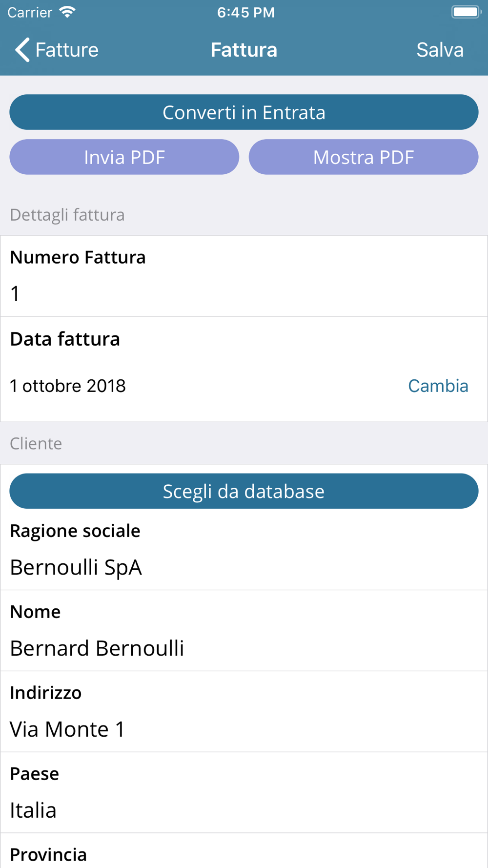Image resolution: width=488 pixels, height=868 pixels.
Task: Tap the battery indicator icon
Action: point(466,12)
